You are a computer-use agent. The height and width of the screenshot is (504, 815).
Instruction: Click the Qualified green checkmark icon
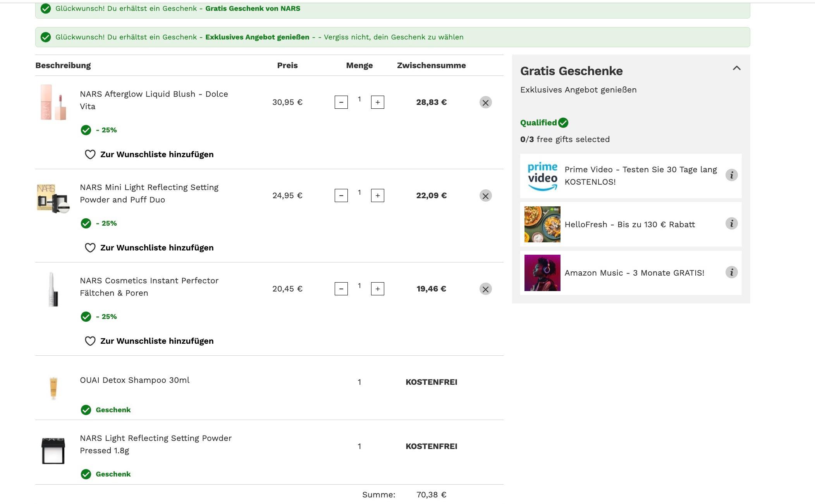click(x=563, y=123)
